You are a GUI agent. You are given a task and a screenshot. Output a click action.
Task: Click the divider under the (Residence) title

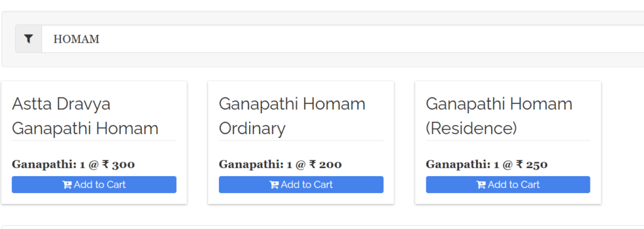point(508,140)
